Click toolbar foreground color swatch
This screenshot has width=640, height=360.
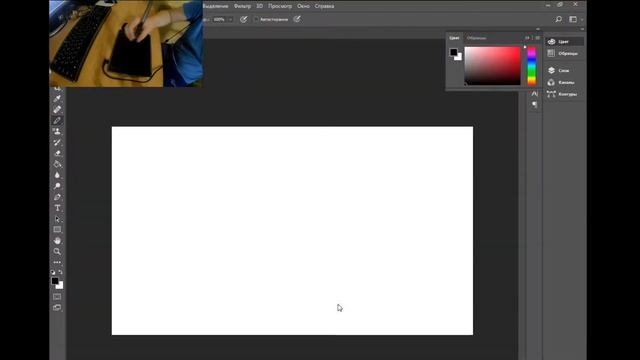pos(55,281)
